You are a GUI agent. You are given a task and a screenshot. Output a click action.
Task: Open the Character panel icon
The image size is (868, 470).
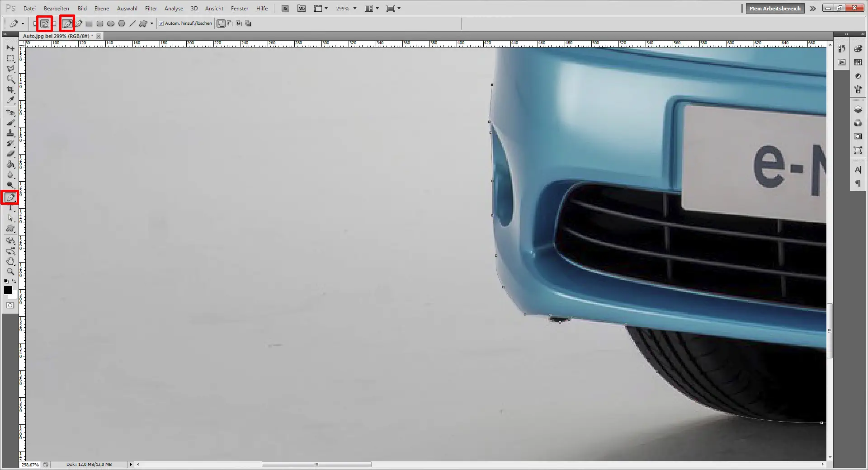(857, 169)
